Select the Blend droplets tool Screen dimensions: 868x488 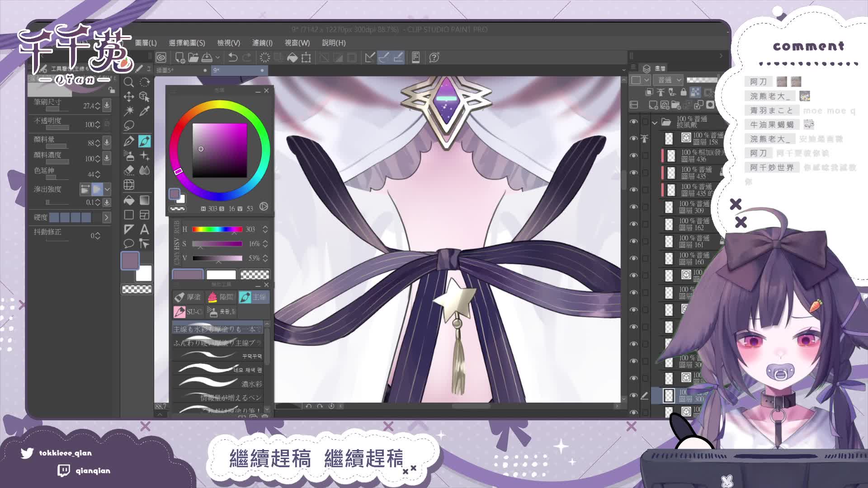pyautogui.click(x=145, y=170)
